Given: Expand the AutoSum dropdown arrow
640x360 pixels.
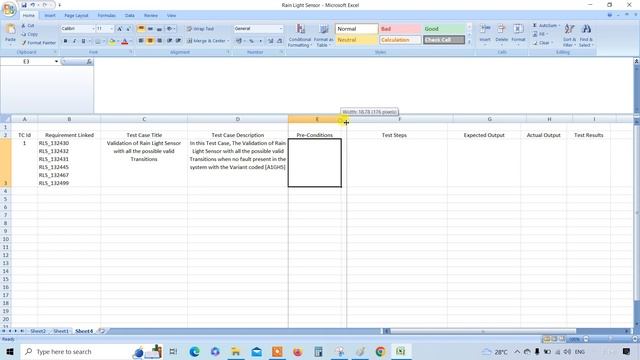Looking at the screenshot, I should tap(559, 25).
